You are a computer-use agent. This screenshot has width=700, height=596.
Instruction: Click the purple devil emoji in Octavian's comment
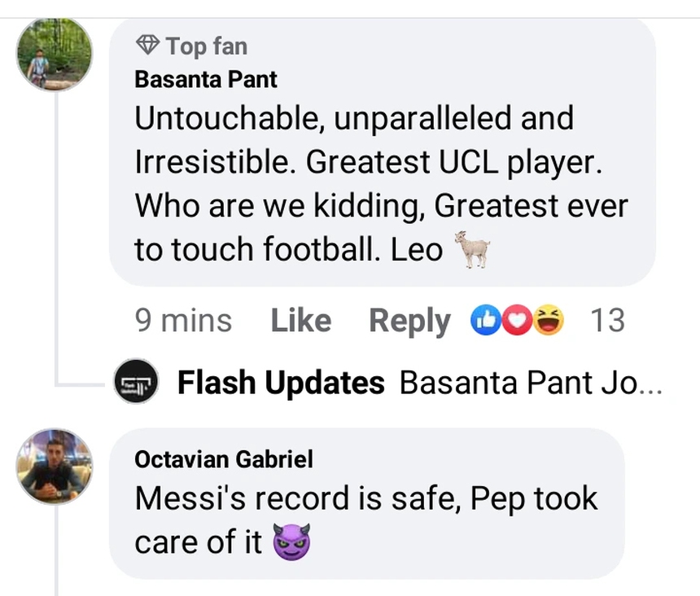pyautogui.click(x=292, y=541)
